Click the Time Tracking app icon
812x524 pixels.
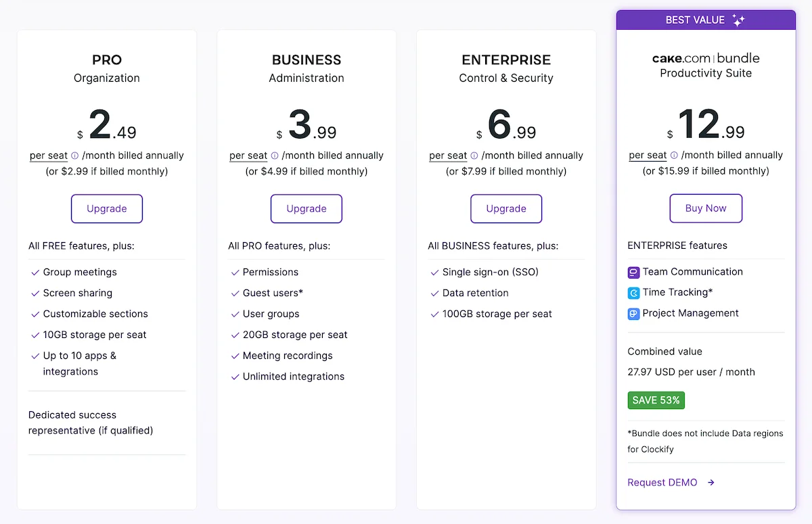[x=633, y=292]
